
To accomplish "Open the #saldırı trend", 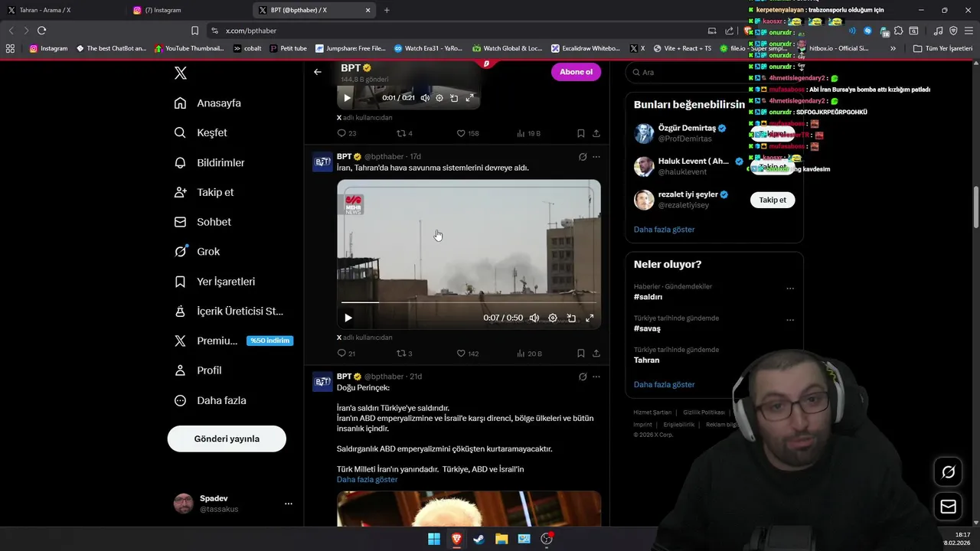I will pos(648,297).
